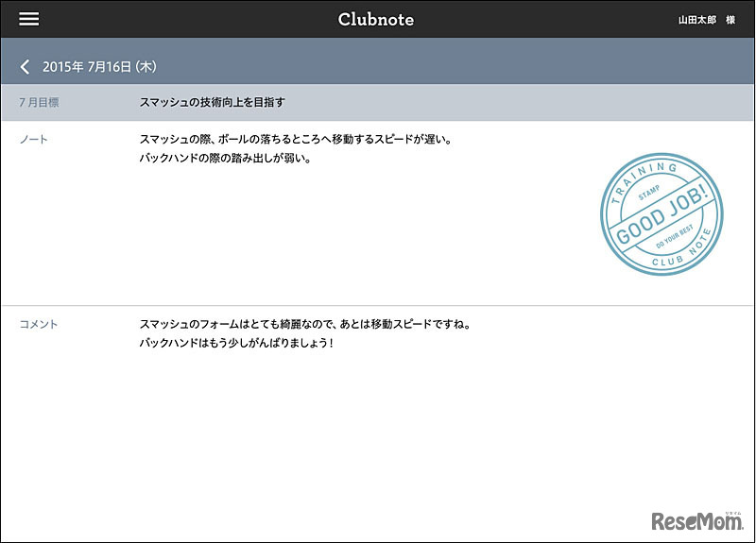Open the hamburger menu
This screenshot has width=756, height=543.
[x=29, y=19]
